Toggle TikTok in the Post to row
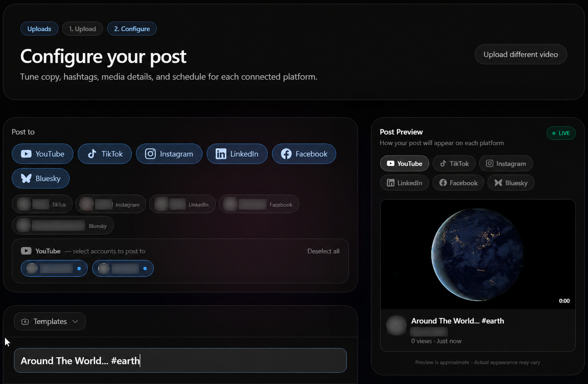 coord(105,154)
